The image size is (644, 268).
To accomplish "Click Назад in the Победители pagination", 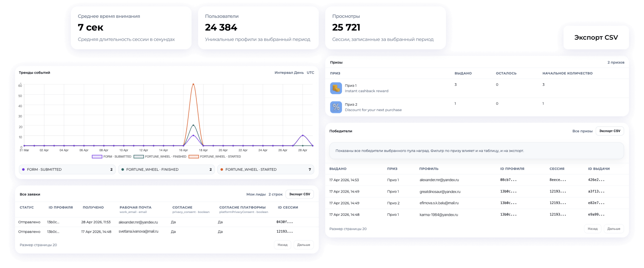I will (x=592, y=229).
